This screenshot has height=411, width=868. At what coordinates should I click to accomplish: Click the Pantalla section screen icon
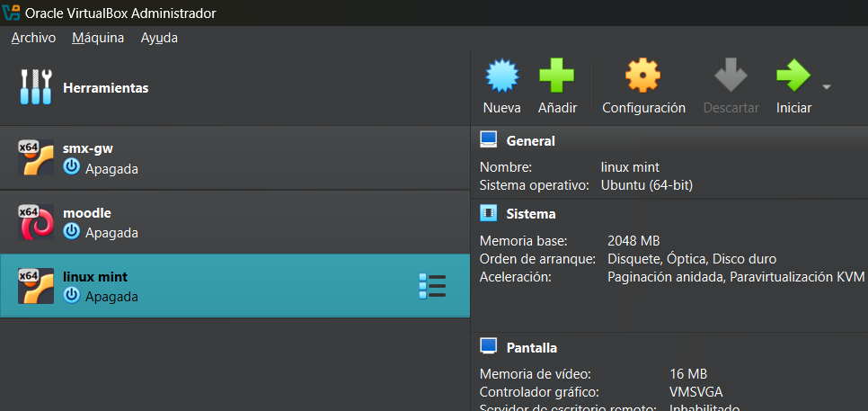coord(488,347)
